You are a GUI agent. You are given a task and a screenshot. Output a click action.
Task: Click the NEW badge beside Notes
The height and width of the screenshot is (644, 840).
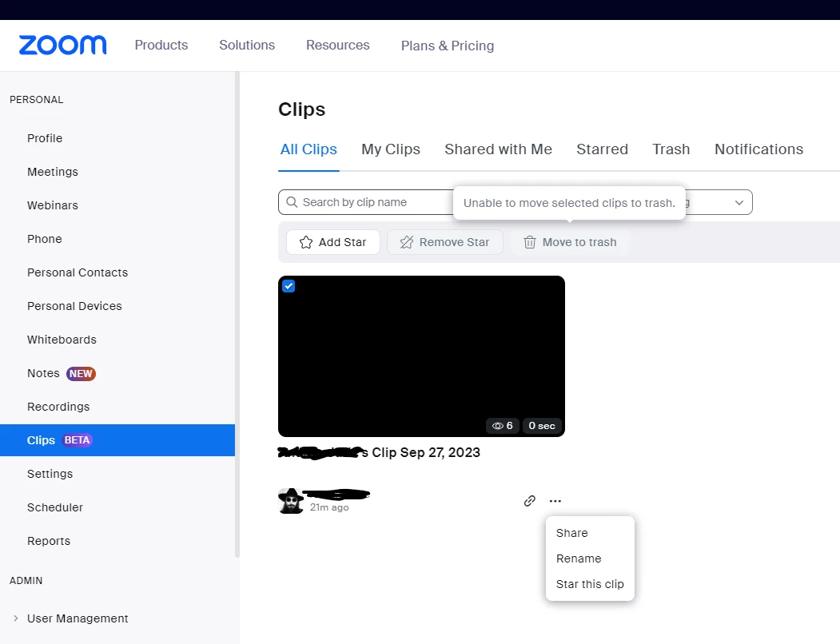(81, 373)
